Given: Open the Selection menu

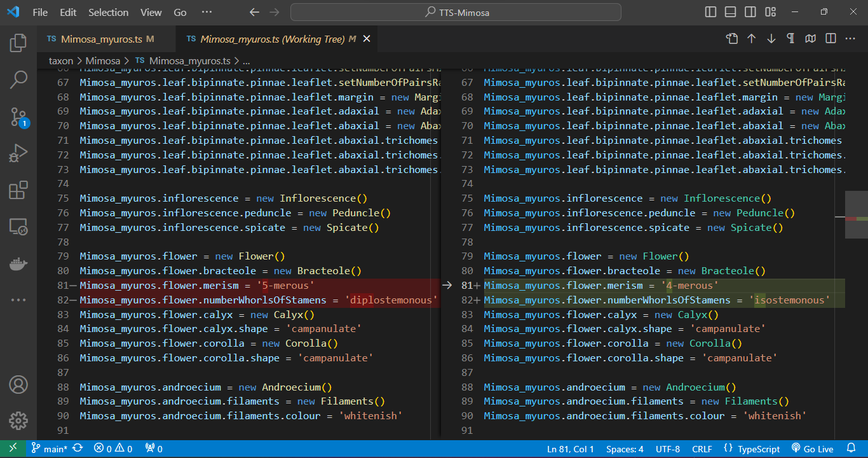Looking at the screenshot, I should point(108,12).
